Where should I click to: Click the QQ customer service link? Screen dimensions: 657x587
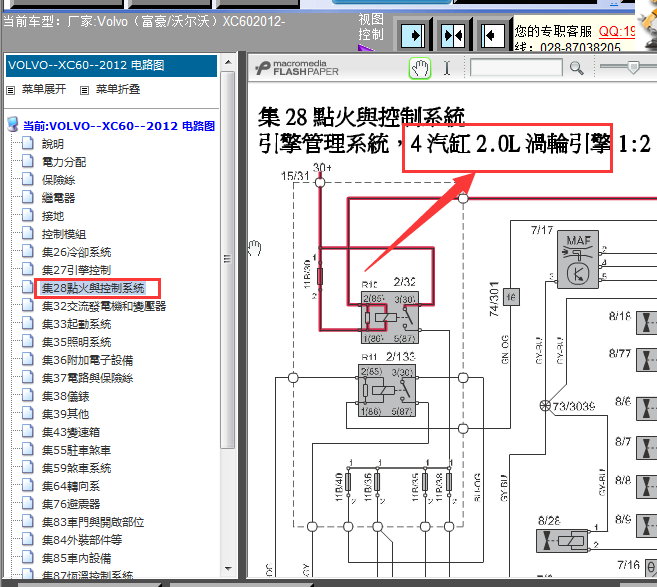(x=617, y=31)
